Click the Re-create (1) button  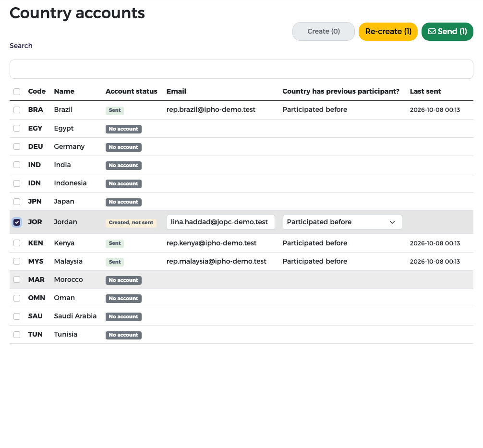point(388,31)
